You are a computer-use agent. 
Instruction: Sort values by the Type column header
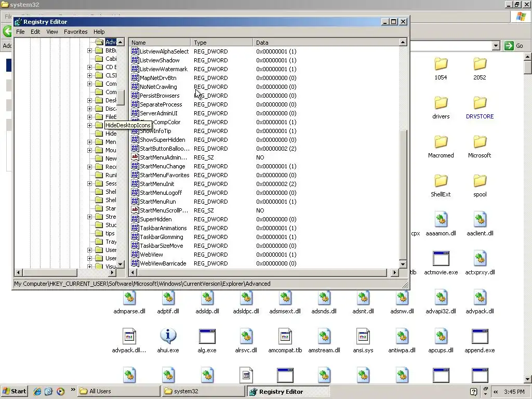tap(221, 43)
